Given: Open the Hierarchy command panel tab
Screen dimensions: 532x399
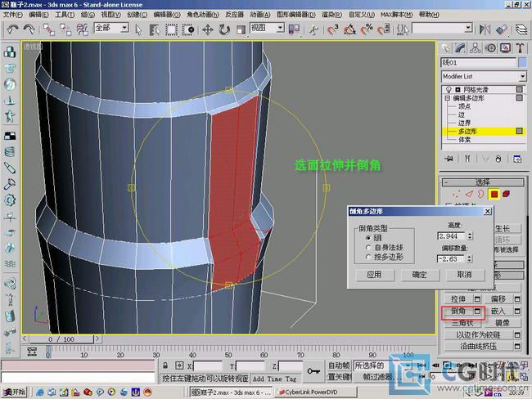Looking at the screenshot, I should pyautogui.click(x=476, y=48).
